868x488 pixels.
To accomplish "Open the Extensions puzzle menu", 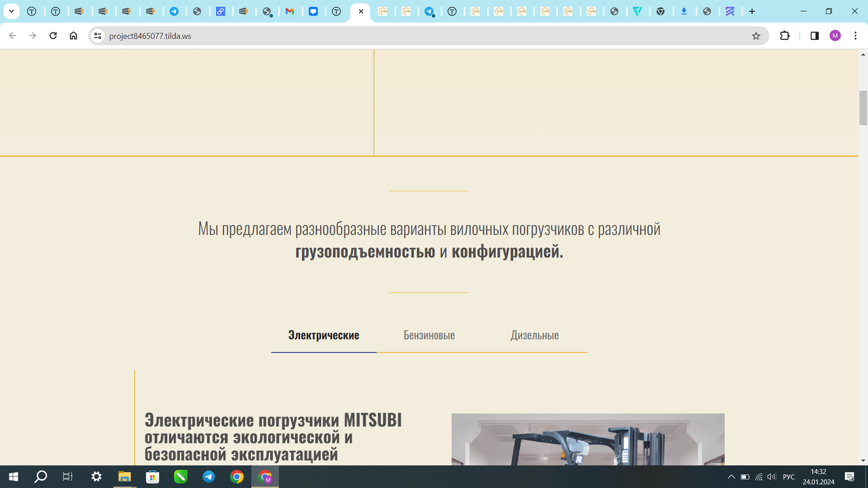I will (785, 36).
